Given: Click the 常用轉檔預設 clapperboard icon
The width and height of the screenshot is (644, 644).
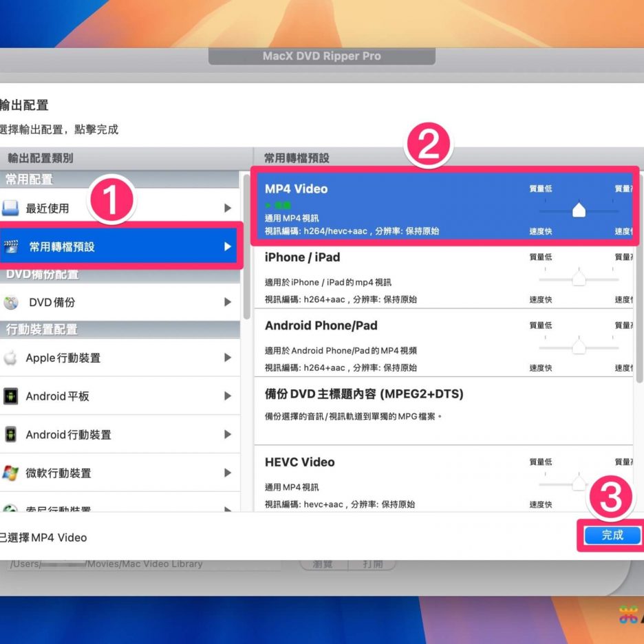Looking at the screenshot, I should [11, 246].
